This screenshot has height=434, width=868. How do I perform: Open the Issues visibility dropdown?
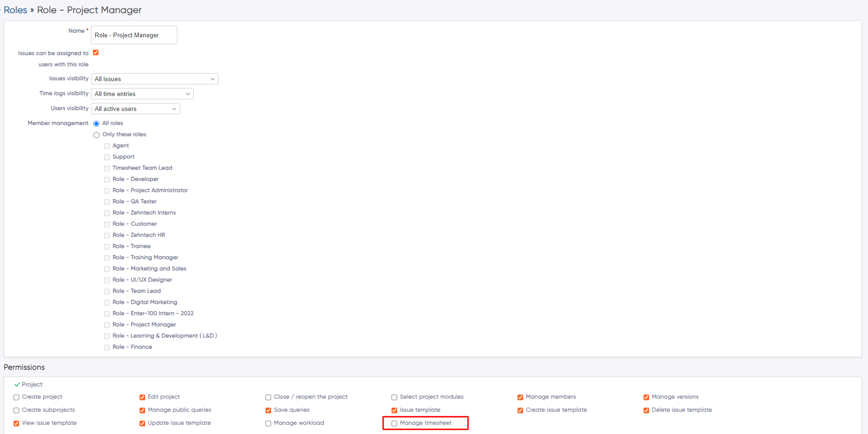click(x=154, y=78)
